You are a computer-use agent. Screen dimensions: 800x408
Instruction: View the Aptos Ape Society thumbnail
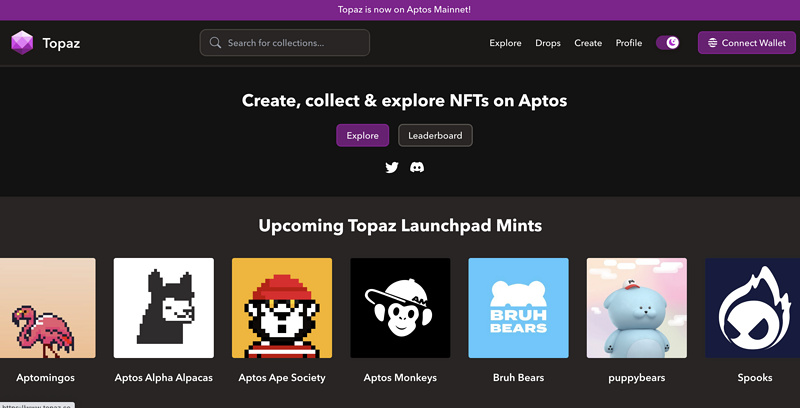click(x=282, y=308)
